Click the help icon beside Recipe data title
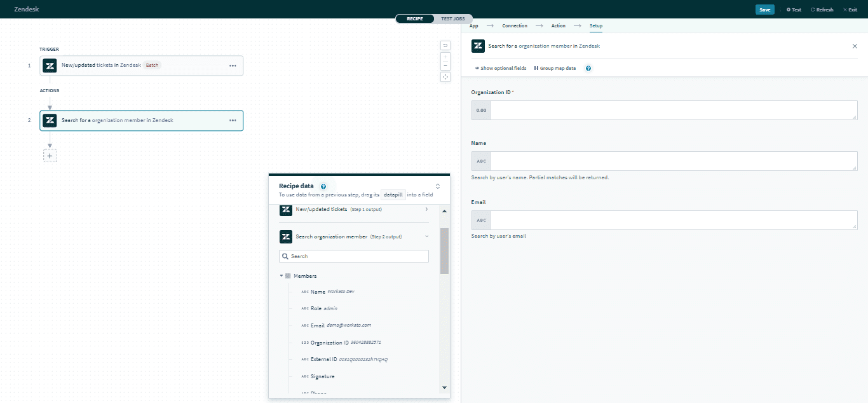 click(323, 186)
